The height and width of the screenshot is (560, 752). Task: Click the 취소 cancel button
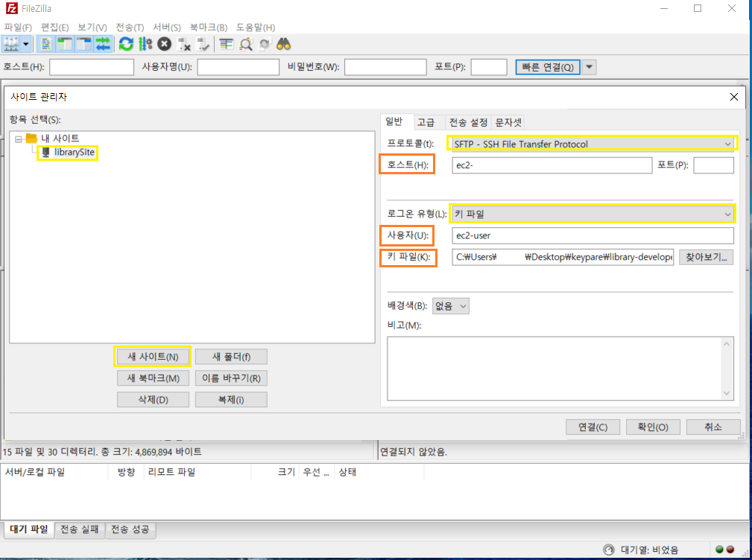(x=713, y=427)
